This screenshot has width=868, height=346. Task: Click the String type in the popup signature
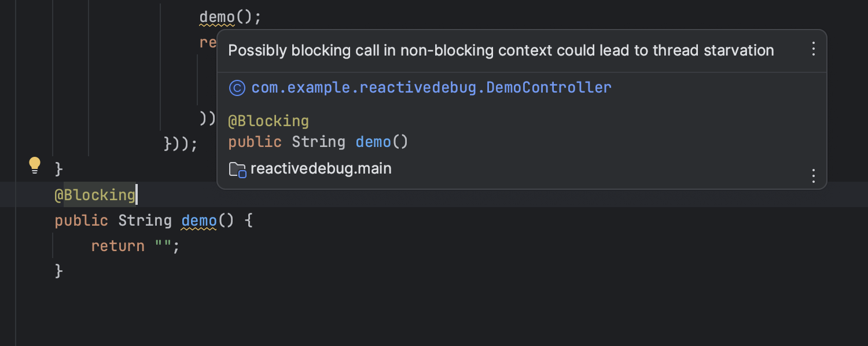point(318,142)
